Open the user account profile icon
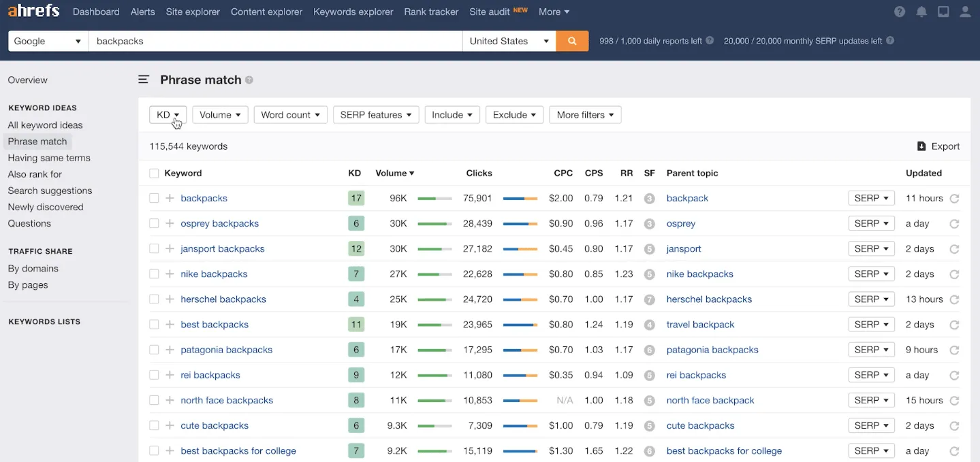The image size is (980, 462). tap(965, 12)
